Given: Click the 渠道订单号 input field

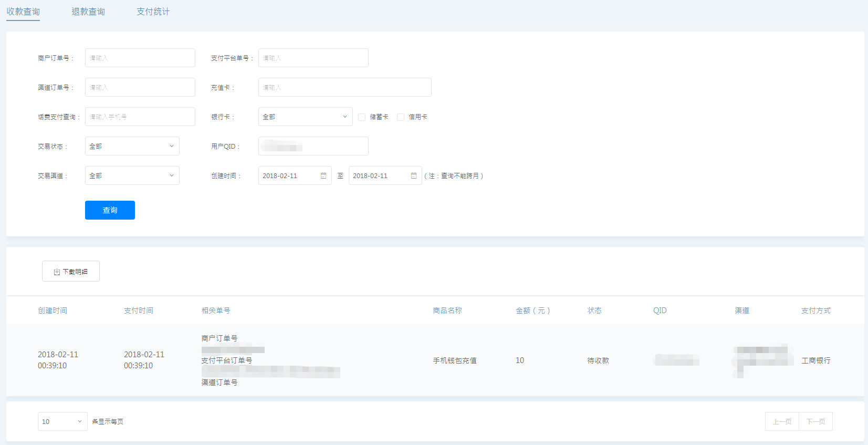Looking at the screenshot, I should (x=140, y=87).
